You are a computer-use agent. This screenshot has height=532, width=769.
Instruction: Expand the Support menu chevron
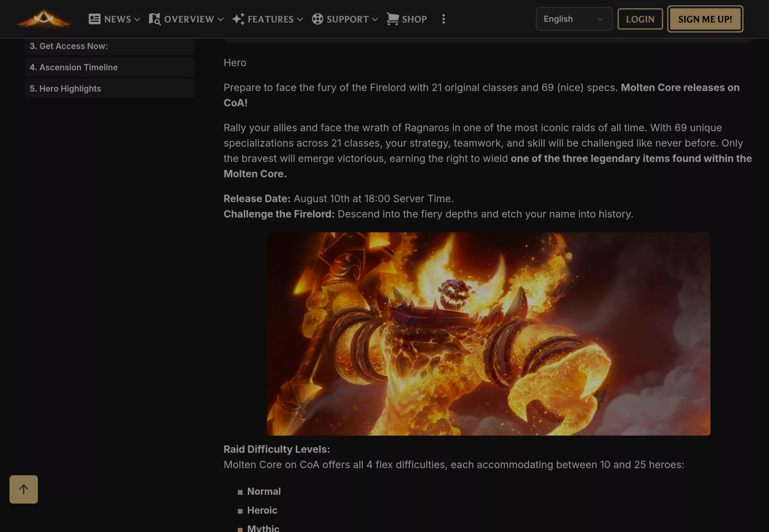375,19
